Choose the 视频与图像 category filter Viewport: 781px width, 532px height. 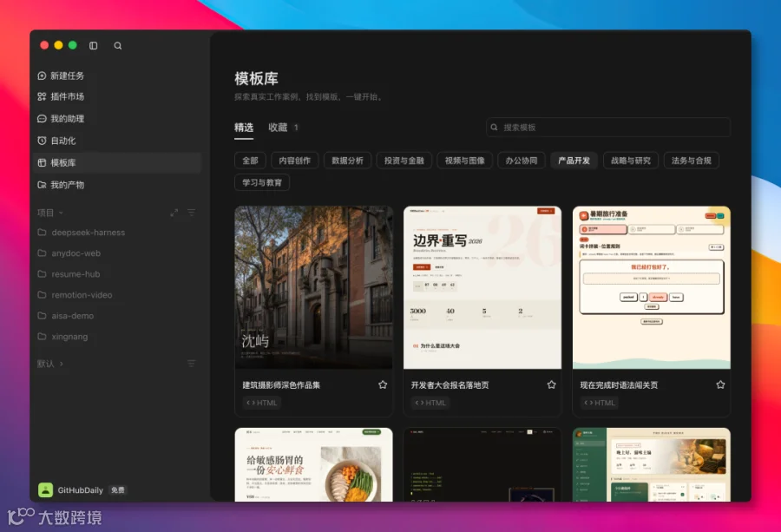(465, 161)
